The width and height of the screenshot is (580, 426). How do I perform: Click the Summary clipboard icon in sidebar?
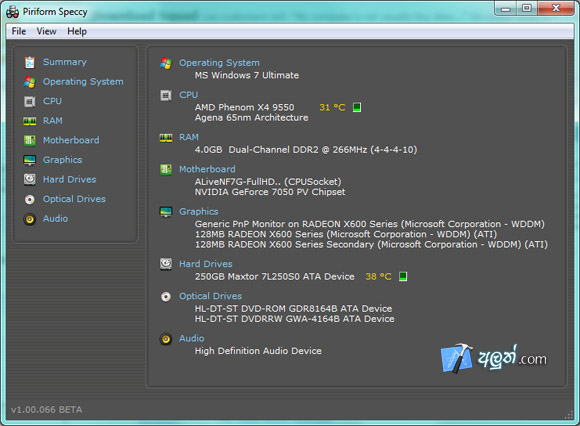coord(30,62)
